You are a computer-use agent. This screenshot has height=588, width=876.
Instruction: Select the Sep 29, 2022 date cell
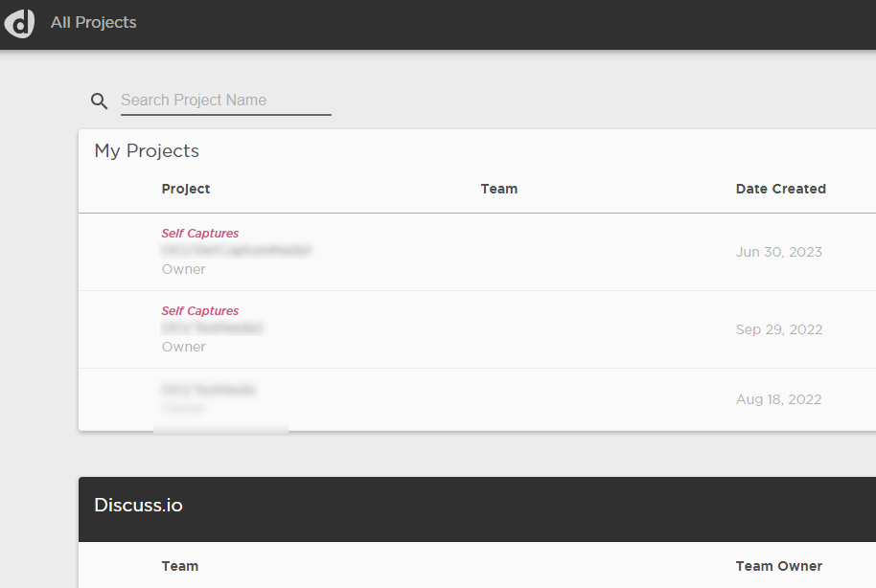(779, 329)
